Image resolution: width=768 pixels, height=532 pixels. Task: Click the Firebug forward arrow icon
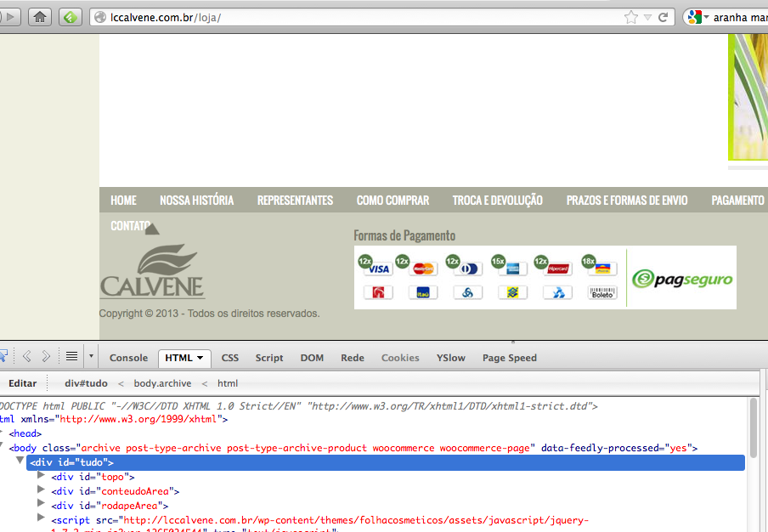click(x=46, y=357)
